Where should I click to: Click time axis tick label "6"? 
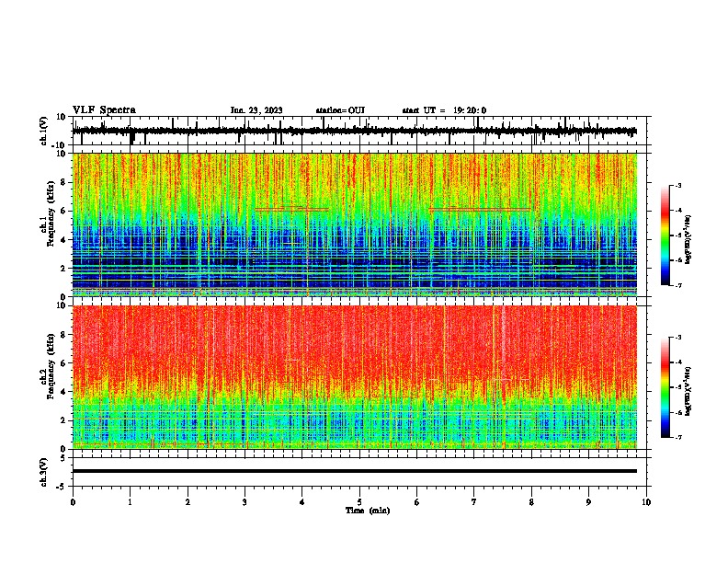[417, 502]
